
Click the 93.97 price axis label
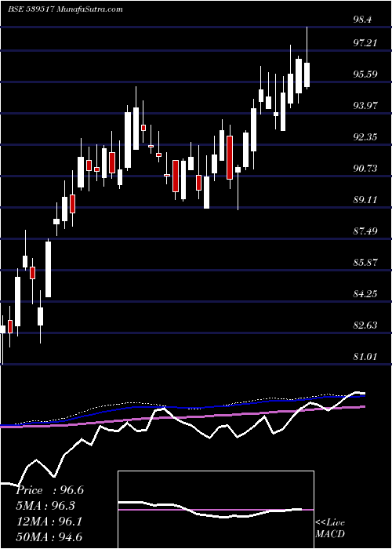tap(365, 105)
